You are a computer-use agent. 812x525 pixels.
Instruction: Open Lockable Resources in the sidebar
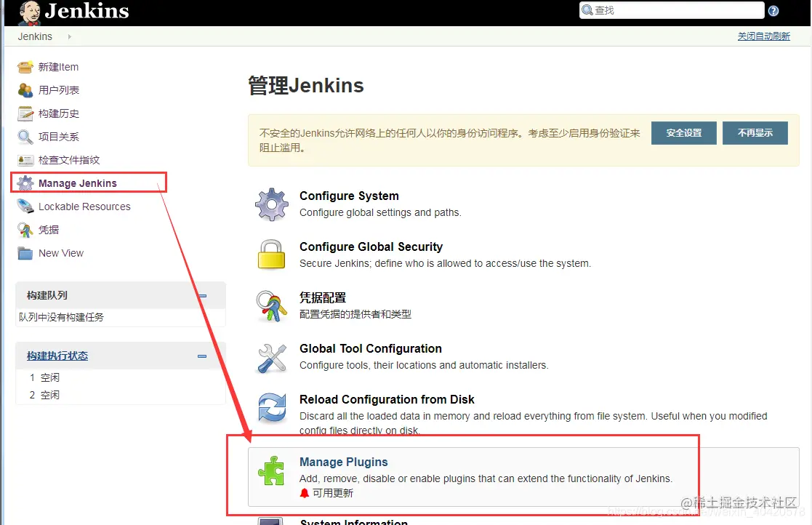point(84,207)
